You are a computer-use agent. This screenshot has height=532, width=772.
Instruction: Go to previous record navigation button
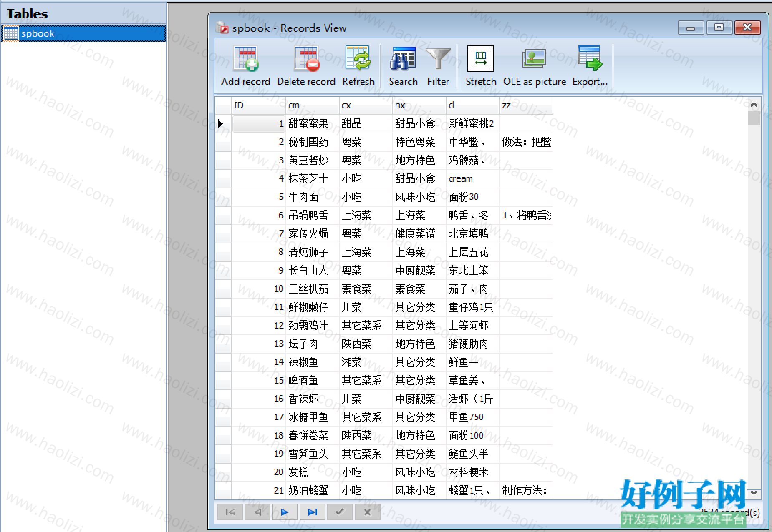(x=257, y=512)
